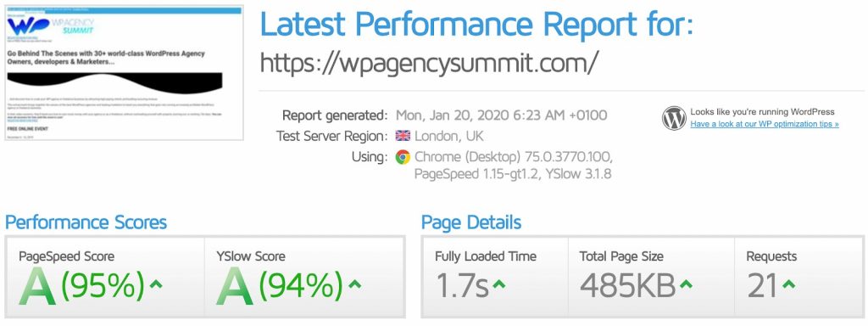Click the 21 requests value
This screenshot has height=326, width=868.
point(762,287)
